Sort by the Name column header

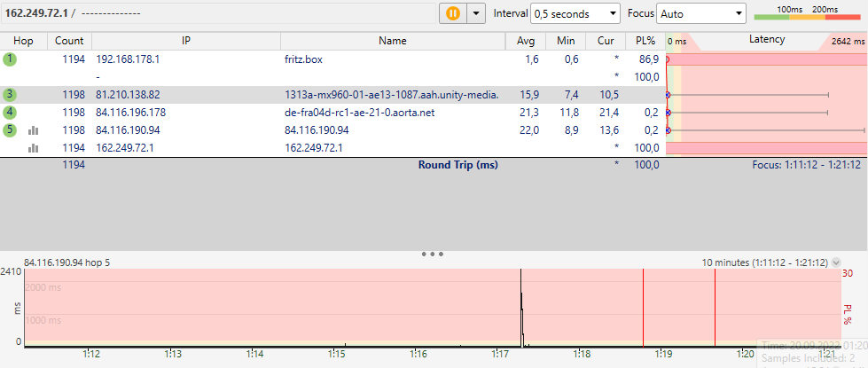(393, 41)
